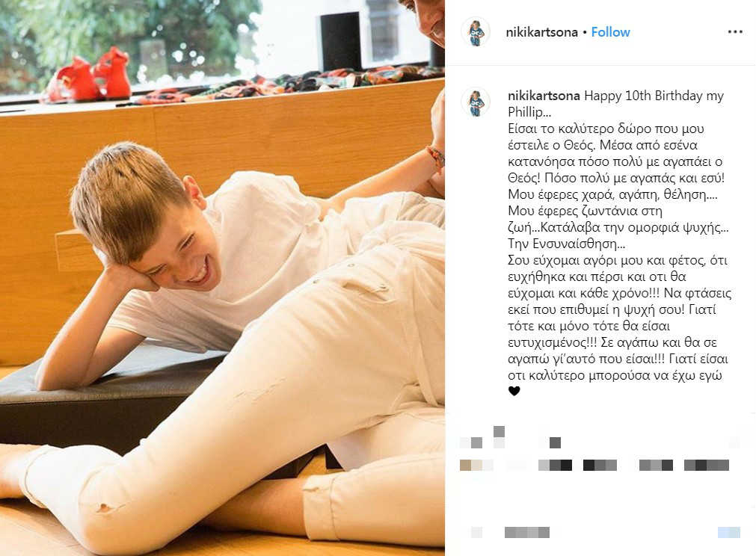Click the dark blurred share icon in action row

555,442
